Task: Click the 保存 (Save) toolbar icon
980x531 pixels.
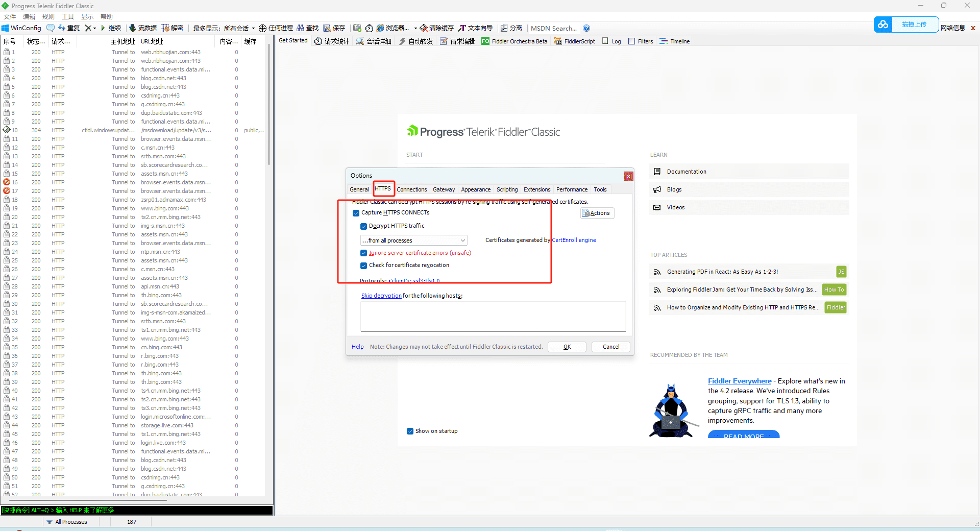Action: (x=327, y=28)
